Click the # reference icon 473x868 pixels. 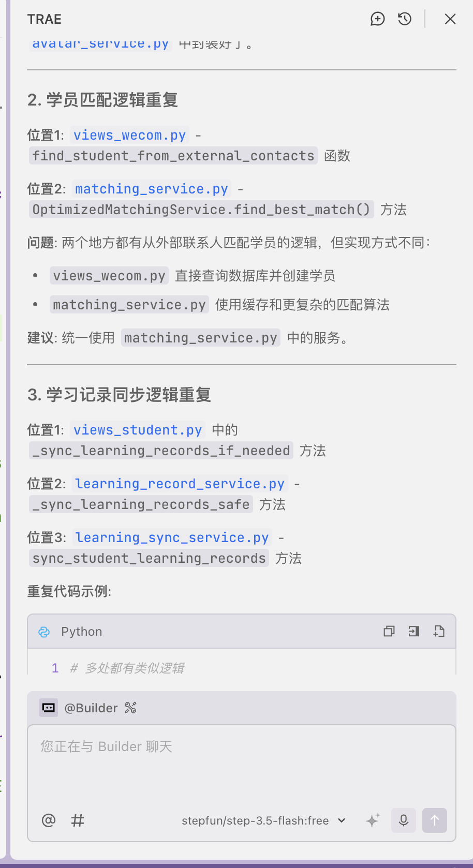[78, 820]
